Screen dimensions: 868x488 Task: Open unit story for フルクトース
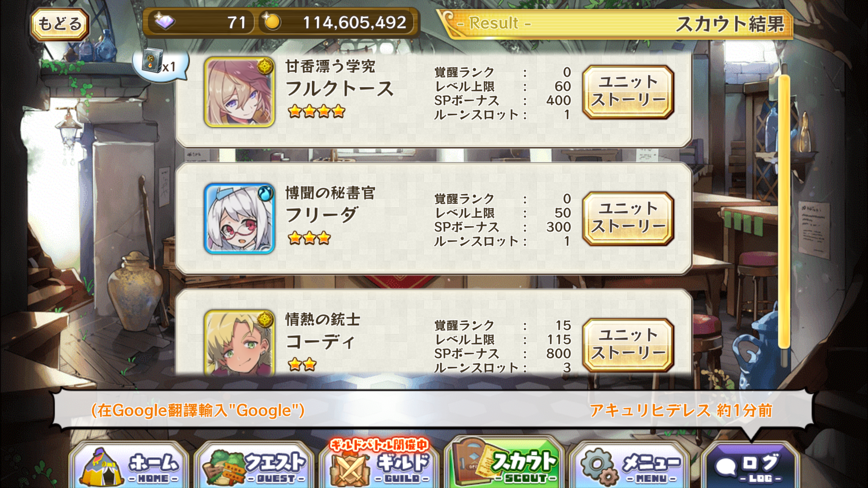628,91
